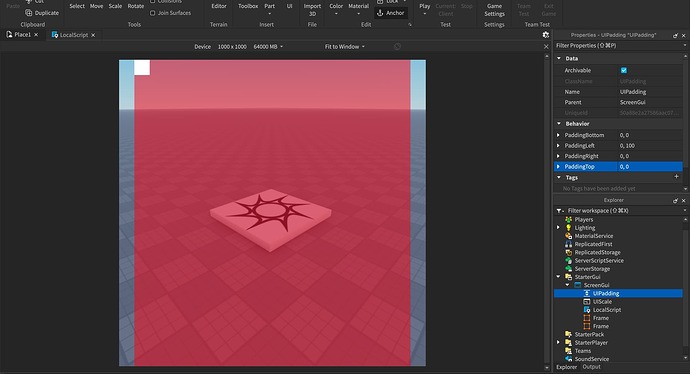
Task: Click the ServerScriptService icon in Explorer
Action: click(569, 260)
